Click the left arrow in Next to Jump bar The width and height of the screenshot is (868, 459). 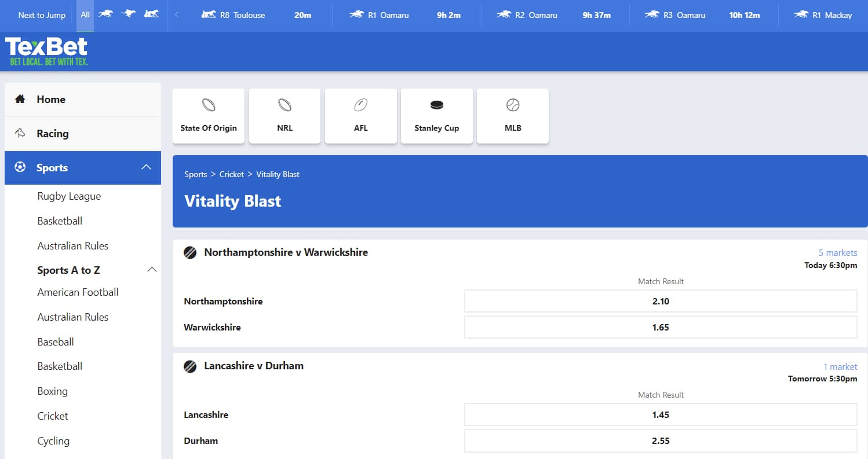point(177,15)
